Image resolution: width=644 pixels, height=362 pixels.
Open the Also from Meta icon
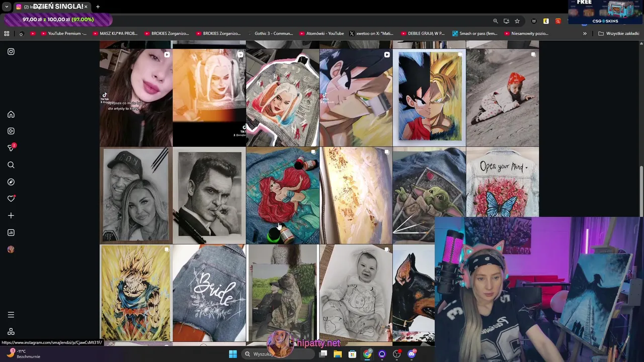[11, 332]
